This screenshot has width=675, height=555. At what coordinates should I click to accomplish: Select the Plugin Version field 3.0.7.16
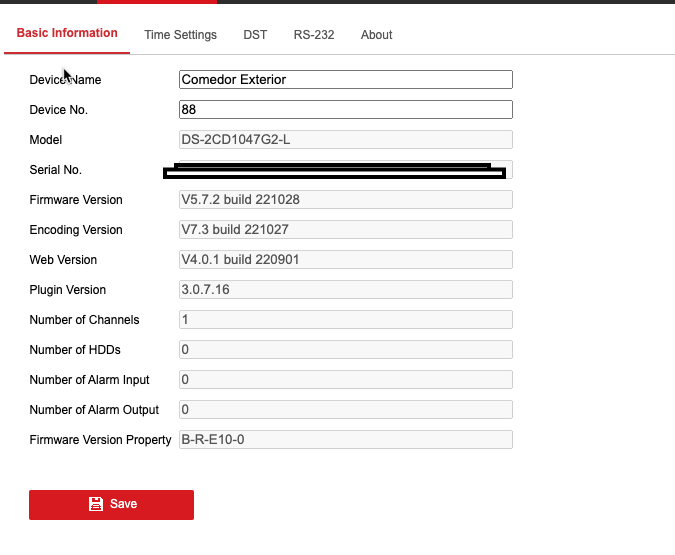click(345, 290)
